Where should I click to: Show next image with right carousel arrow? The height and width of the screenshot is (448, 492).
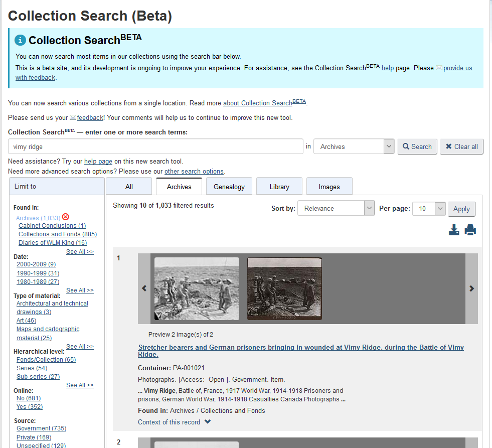[471, 288]
